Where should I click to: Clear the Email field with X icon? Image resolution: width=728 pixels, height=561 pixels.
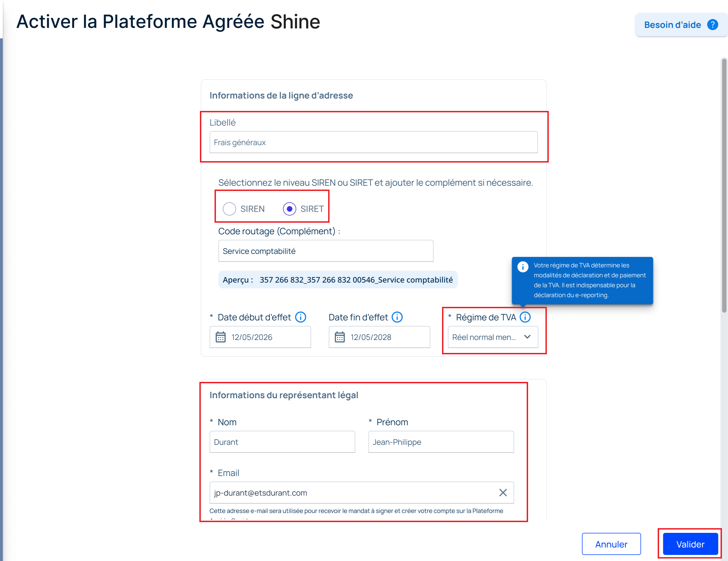pyautogui.click(x=503, y=492)
